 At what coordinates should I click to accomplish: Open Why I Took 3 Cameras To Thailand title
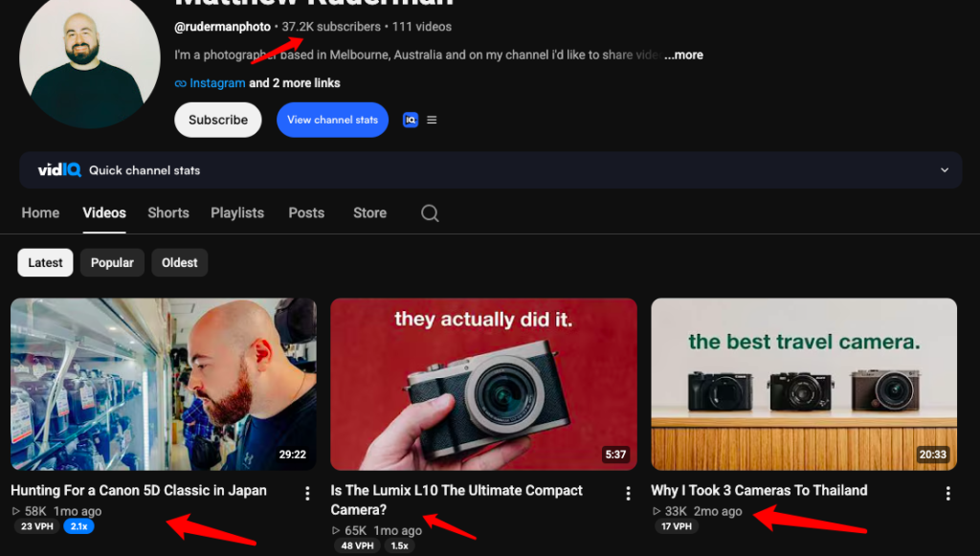(759, 490)
